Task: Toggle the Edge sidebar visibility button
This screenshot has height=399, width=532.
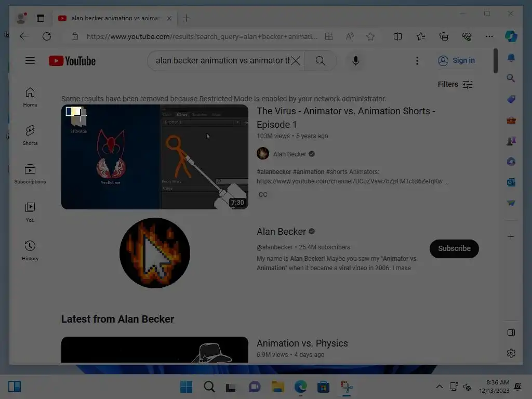Action: (511, 332)
